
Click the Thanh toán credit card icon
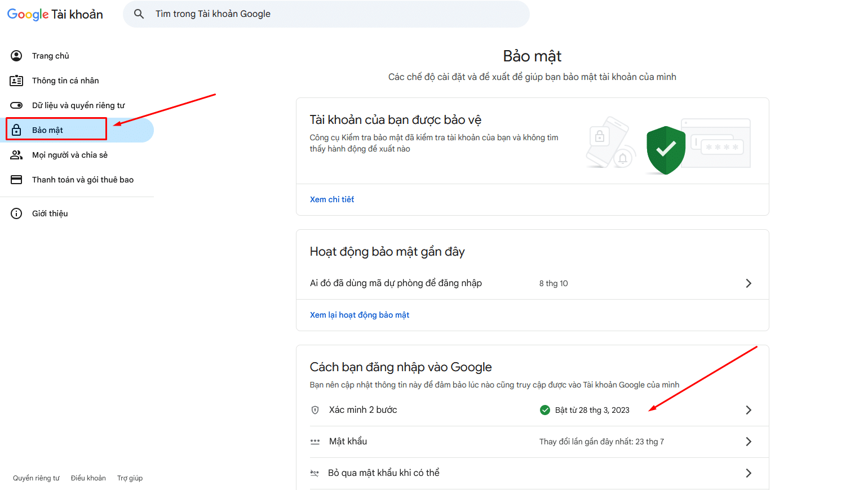[x=16, y=180]
